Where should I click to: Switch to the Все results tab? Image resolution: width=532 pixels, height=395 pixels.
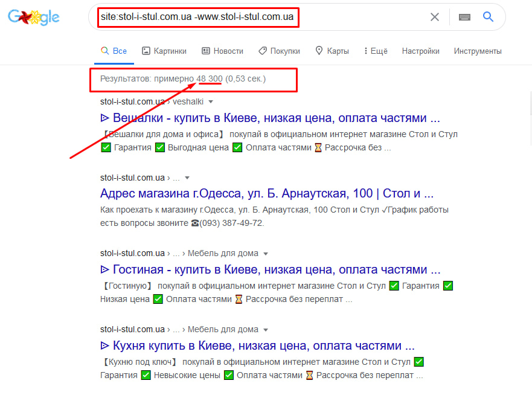[x=114, y=51]
